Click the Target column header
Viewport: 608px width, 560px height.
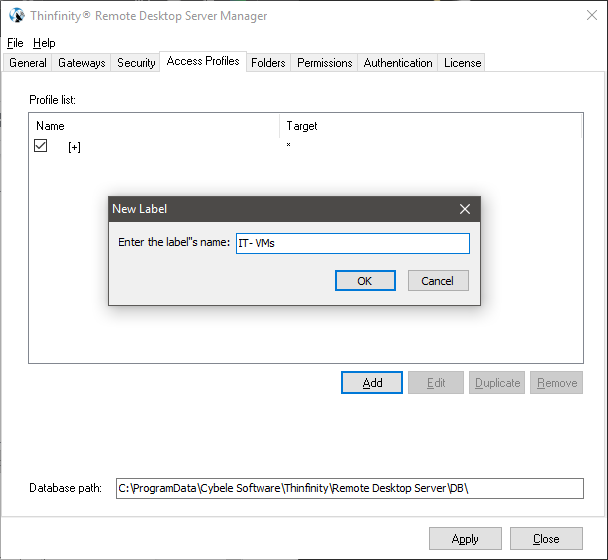(x=430, y=126)
